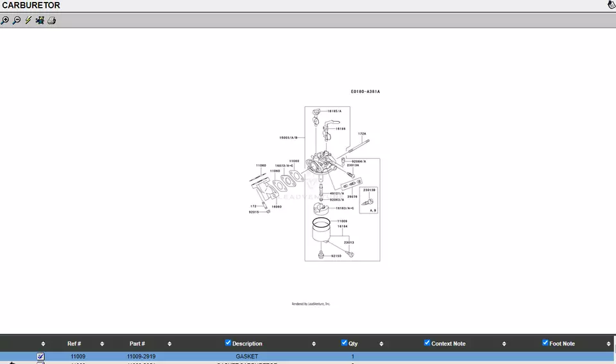Select the GASKET description row cell

[x=246, y=356]
